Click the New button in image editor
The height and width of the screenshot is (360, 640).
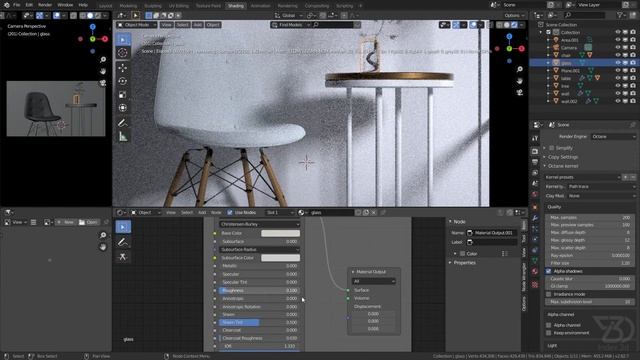65,222
